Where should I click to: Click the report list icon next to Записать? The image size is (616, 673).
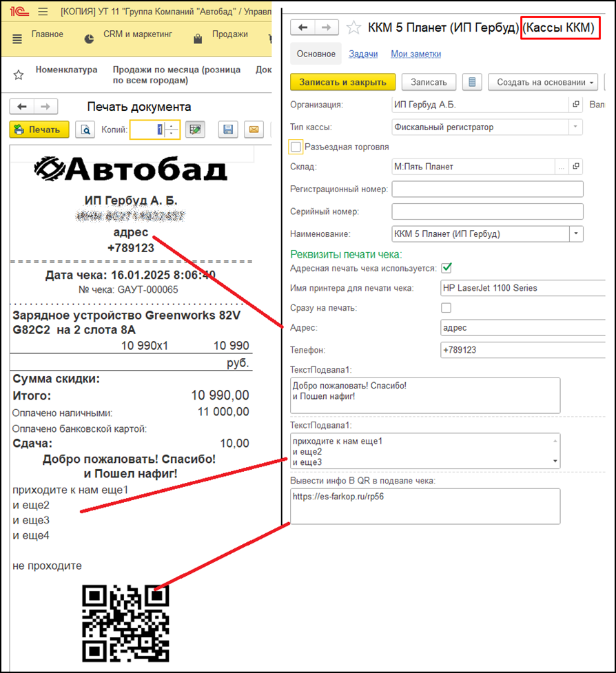tap(472, 82)
